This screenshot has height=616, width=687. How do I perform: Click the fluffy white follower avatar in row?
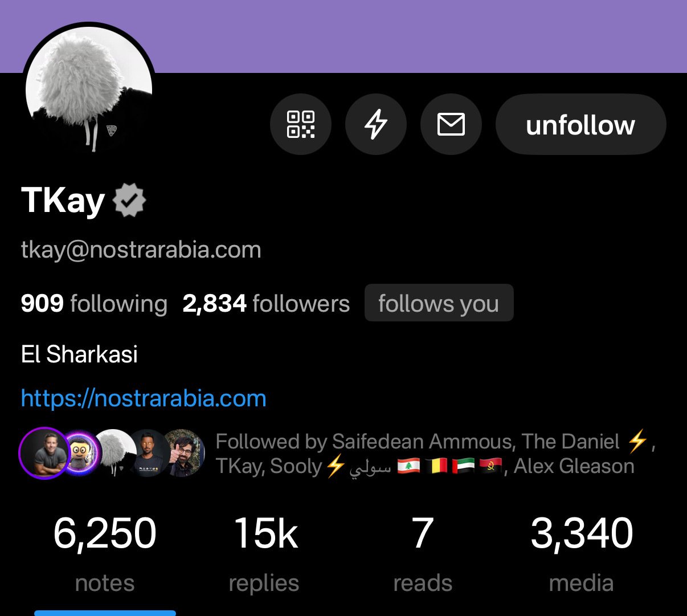[x=114, y=453]
